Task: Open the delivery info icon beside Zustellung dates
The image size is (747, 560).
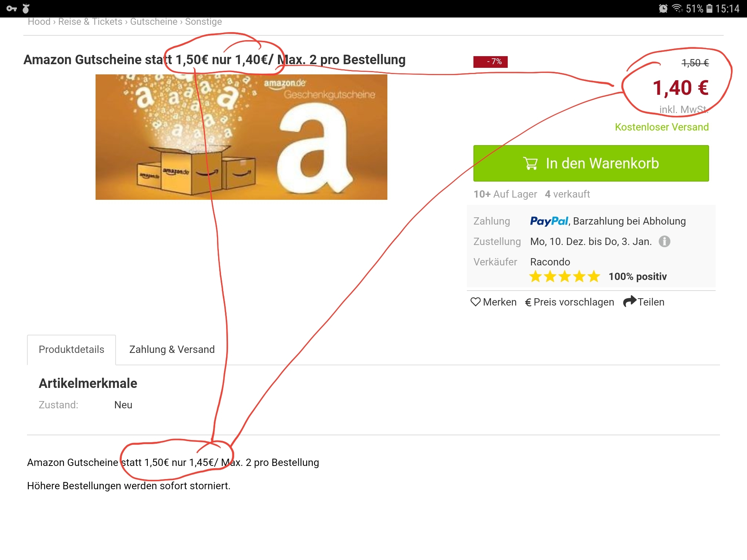Action: (x=664, y=241)
